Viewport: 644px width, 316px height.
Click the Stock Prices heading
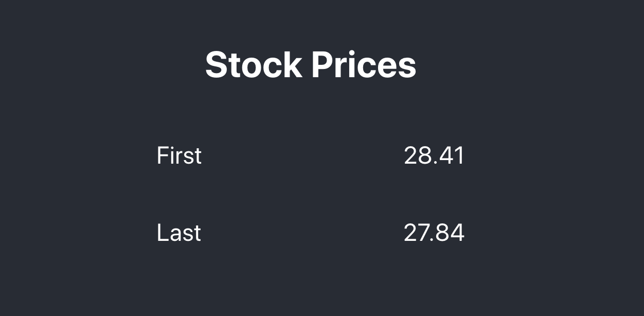pos(311,65)
